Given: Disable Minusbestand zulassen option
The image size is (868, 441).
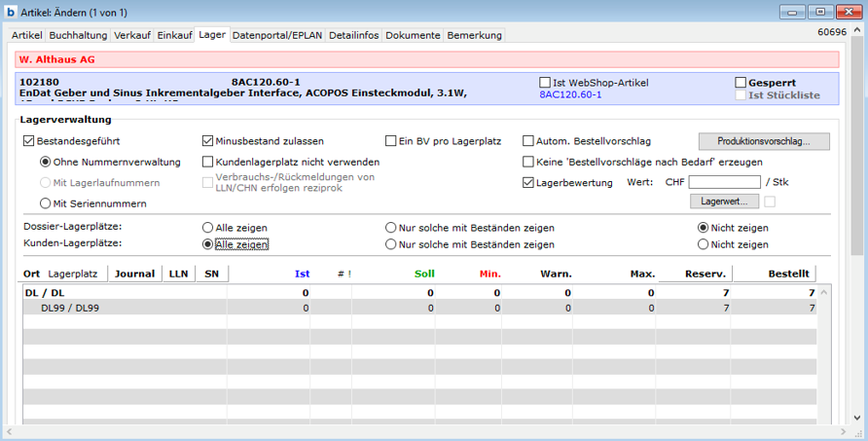Looking at the screenshot, I should click(x=208, y=141).
